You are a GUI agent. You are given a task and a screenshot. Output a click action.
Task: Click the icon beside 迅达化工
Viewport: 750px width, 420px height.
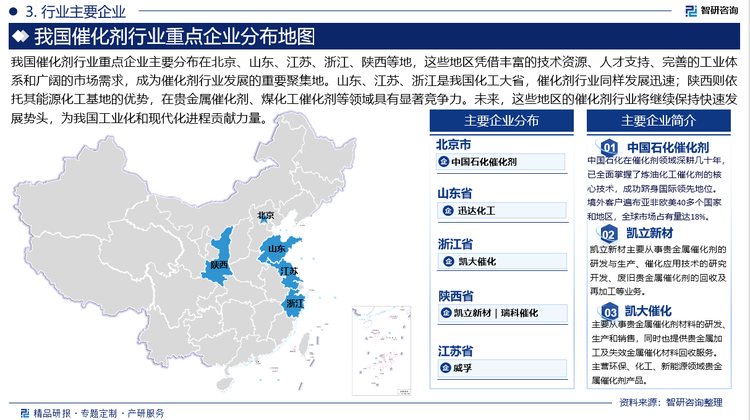[x=448, y=210]
